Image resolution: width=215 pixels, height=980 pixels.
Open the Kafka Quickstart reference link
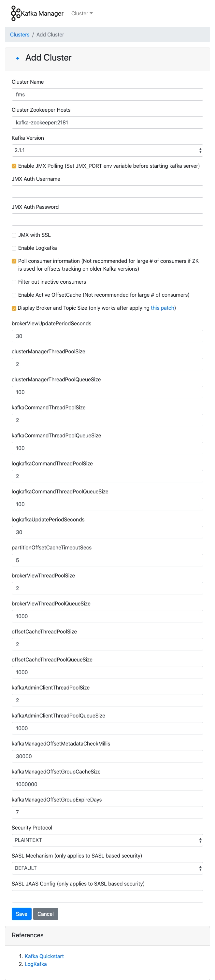click(44, 956)
